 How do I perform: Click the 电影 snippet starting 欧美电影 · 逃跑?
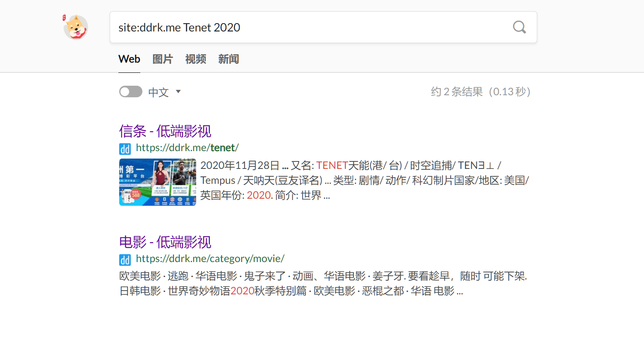pos(323,284)
